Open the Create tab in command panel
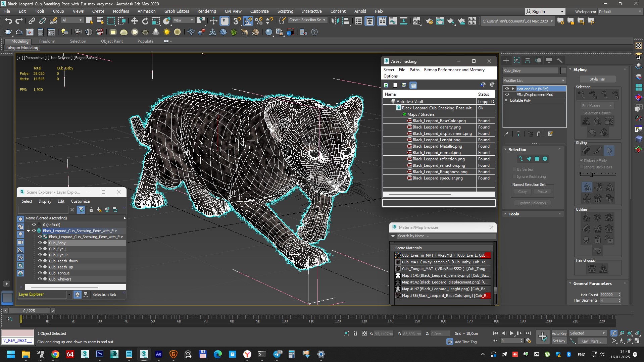The width and height of the screenshot is (644, 362). (x=506, y=60)
